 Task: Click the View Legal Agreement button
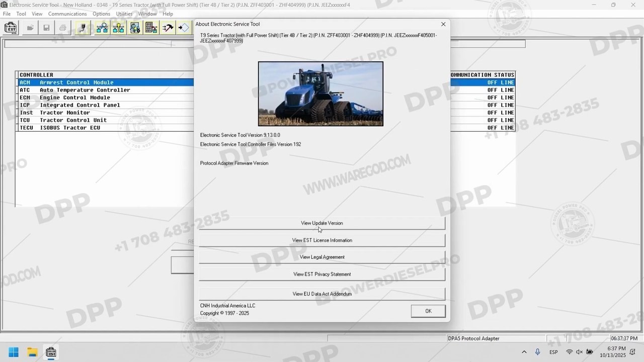click(322, 257)
